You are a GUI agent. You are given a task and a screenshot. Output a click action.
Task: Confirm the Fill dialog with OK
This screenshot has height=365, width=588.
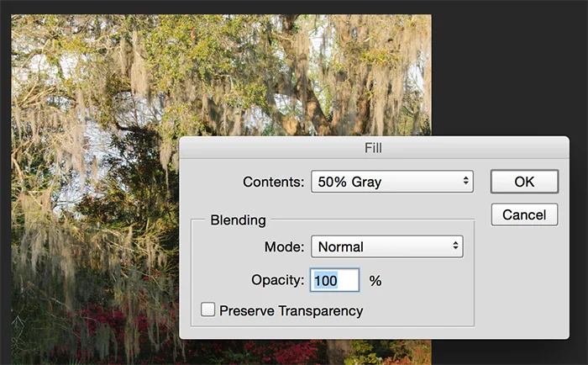point(524,182)
